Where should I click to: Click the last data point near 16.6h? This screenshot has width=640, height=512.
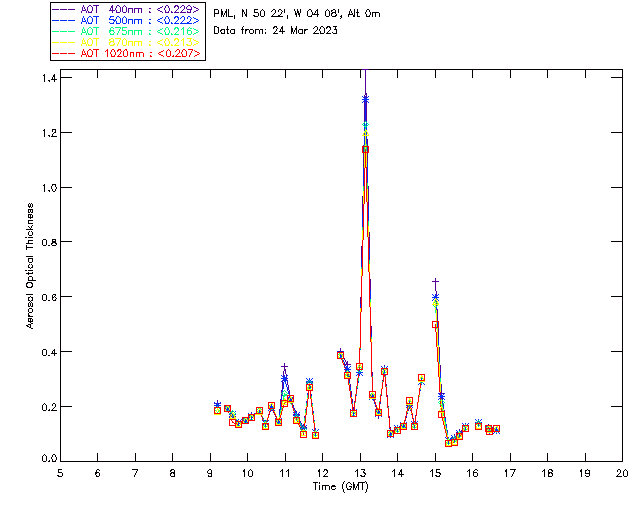coord(496,429)
